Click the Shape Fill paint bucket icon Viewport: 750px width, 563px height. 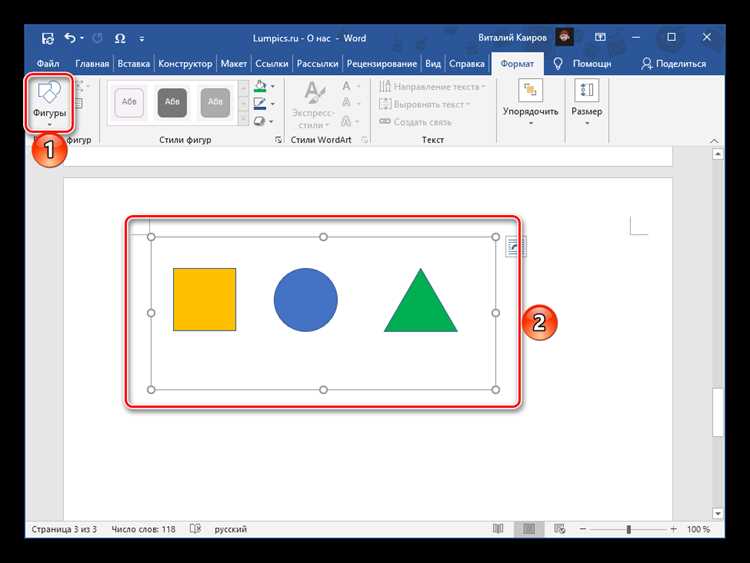(260, 86)
